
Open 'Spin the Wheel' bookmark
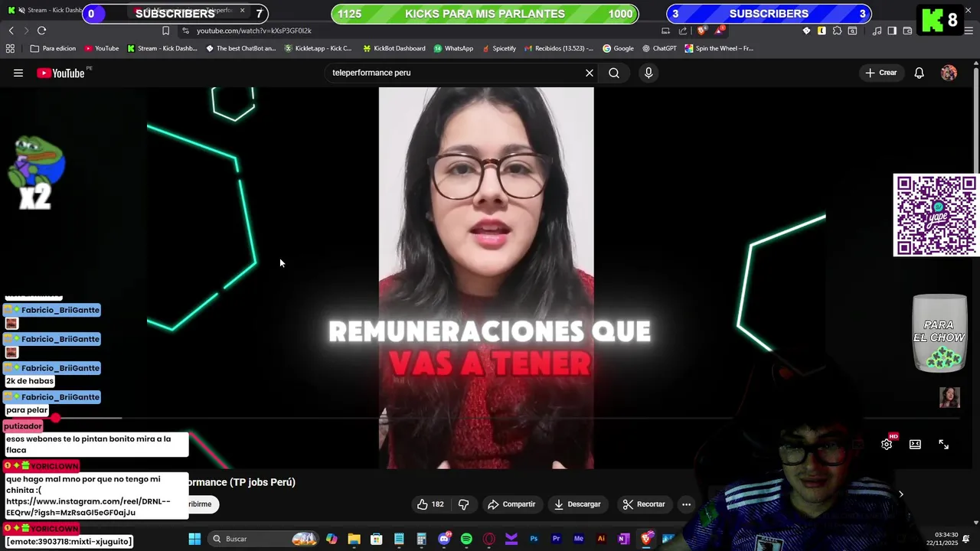[719, 48]
